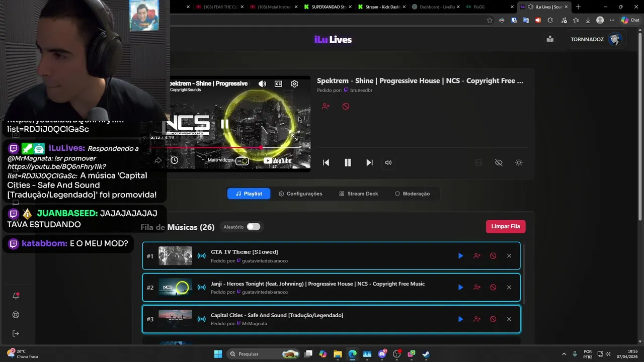Toggle the Aleatório shuffle switch
The width and height of the screenshot is (644, 362).
253,227
